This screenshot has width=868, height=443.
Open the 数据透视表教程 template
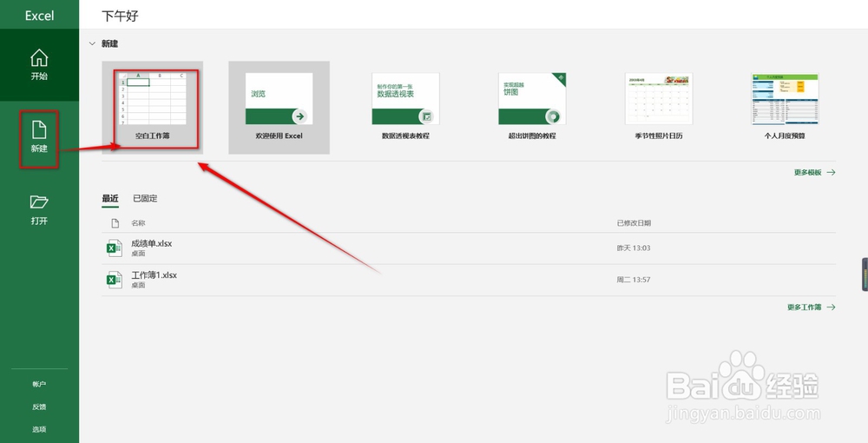[405, 108]
